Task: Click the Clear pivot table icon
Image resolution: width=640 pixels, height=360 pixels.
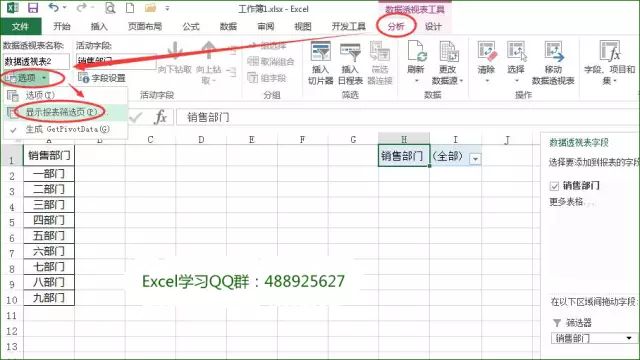Action: pos(487,52)
